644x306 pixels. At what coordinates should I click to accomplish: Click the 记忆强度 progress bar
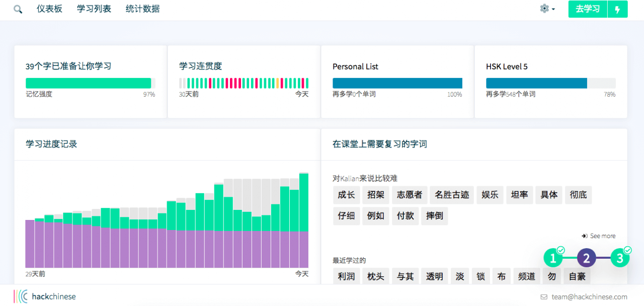91,83
